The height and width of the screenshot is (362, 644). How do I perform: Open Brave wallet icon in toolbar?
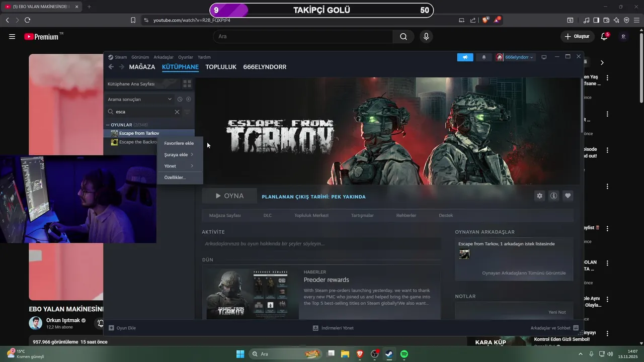coord(606,20)
